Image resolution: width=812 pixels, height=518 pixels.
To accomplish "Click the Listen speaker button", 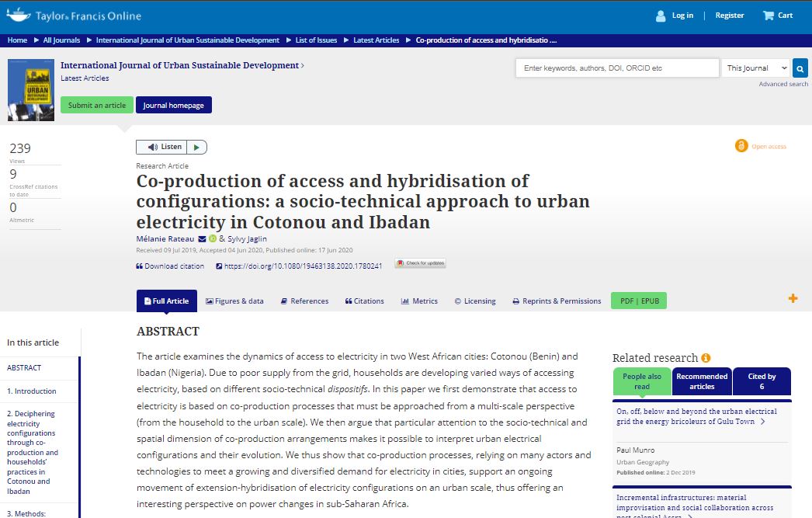I will tap(161, 147).
